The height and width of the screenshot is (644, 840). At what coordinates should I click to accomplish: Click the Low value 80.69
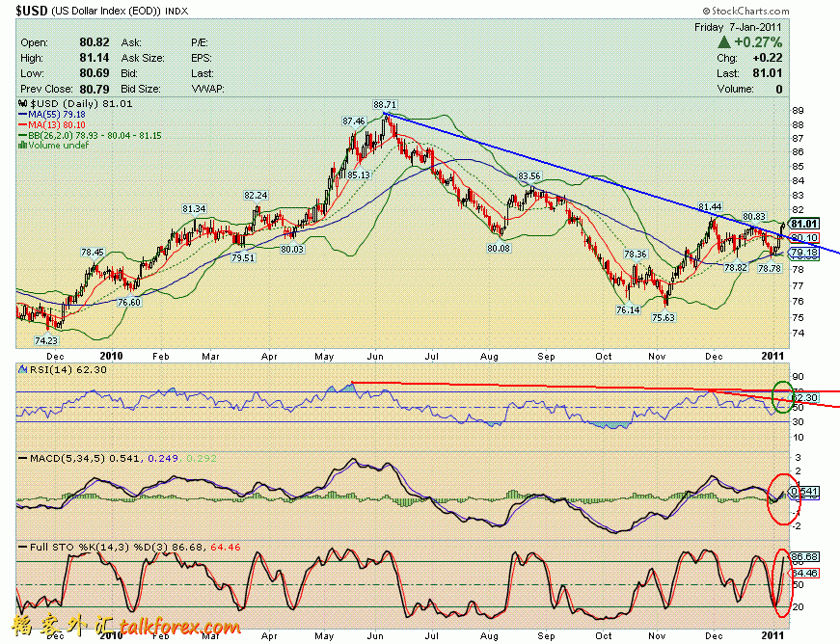coord(95,73)
